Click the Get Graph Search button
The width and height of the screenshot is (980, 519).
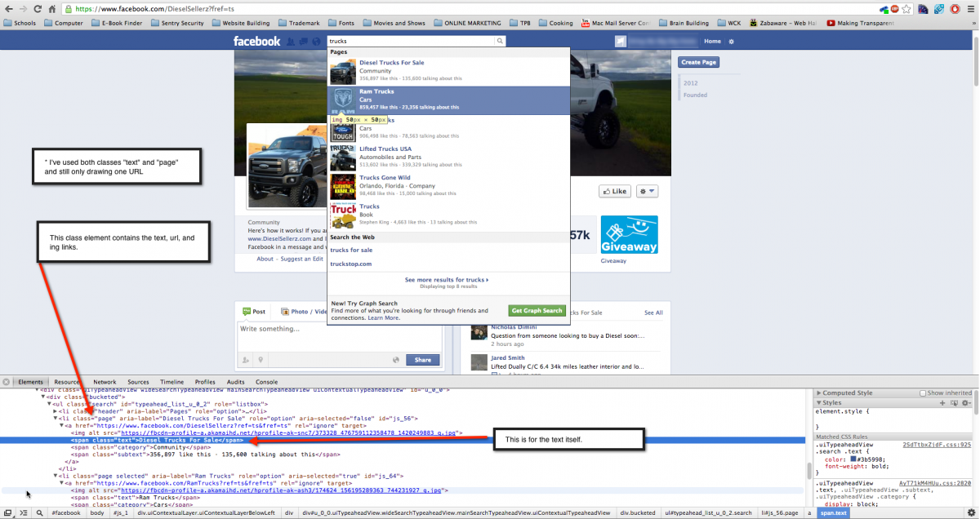click(x=536, y=311)
